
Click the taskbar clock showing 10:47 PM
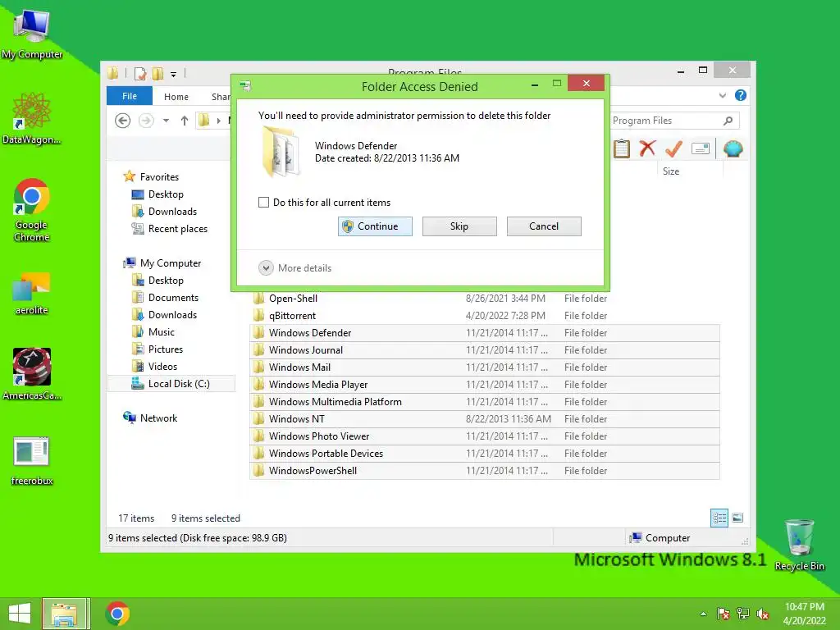(804, 614)
